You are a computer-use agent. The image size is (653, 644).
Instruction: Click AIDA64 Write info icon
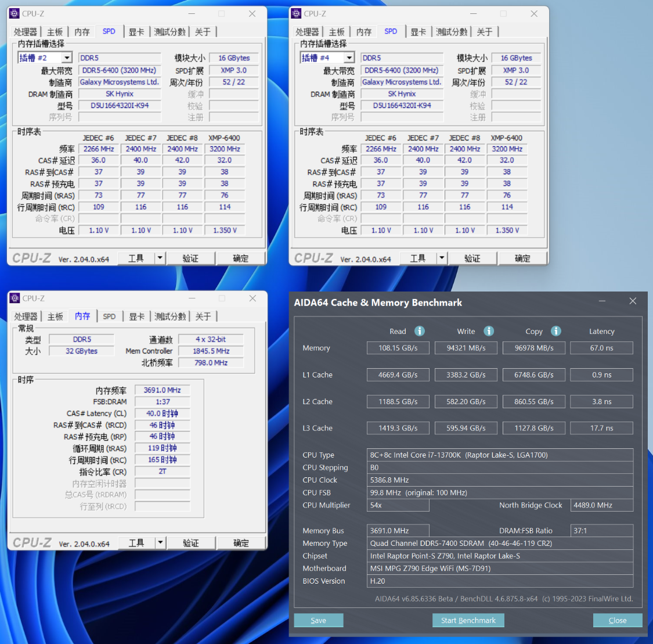[489, 331]
